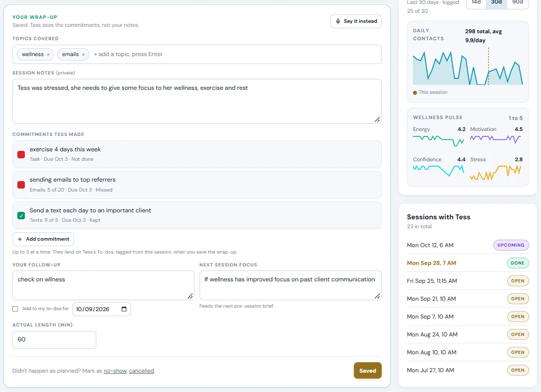
Task: Click the UPCOMING status badge
Action: 511,245
